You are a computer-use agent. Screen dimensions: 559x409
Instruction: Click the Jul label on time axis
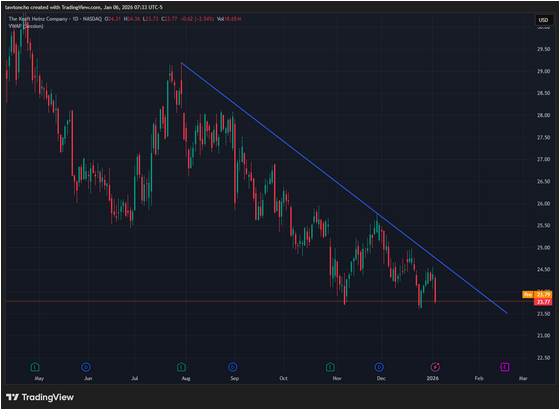pos(135,378)
